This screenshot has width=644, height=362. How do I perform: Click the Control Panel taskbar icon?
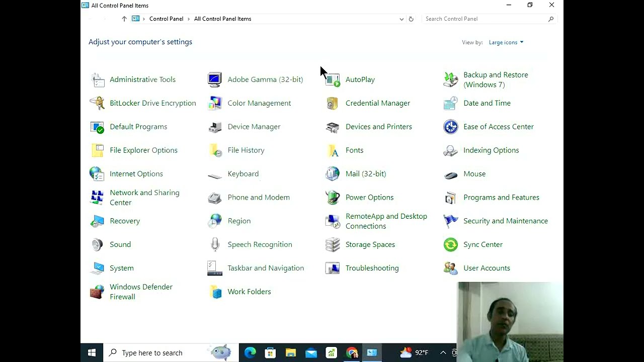372,353
